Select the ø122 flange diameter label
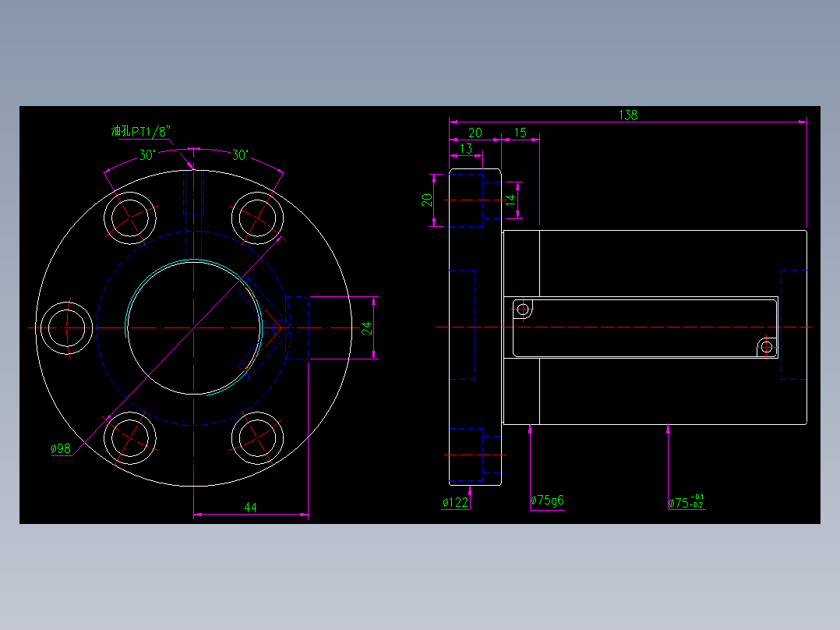This screenshot has height=630, width=840. pos(455,502)
